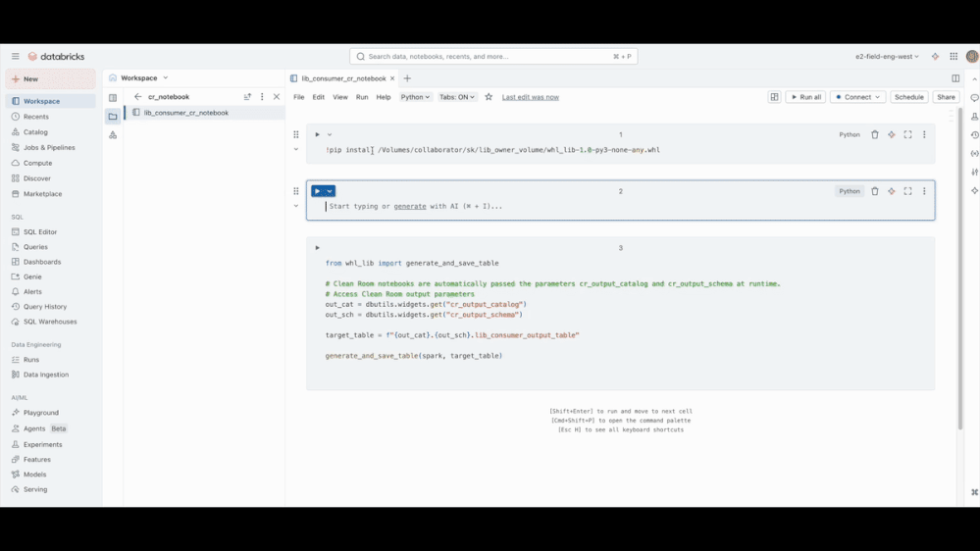Screen dimensions: 980x551
Task: Close the workspace file browser panel
Action: pyautogui.click(x=277, y=97)
